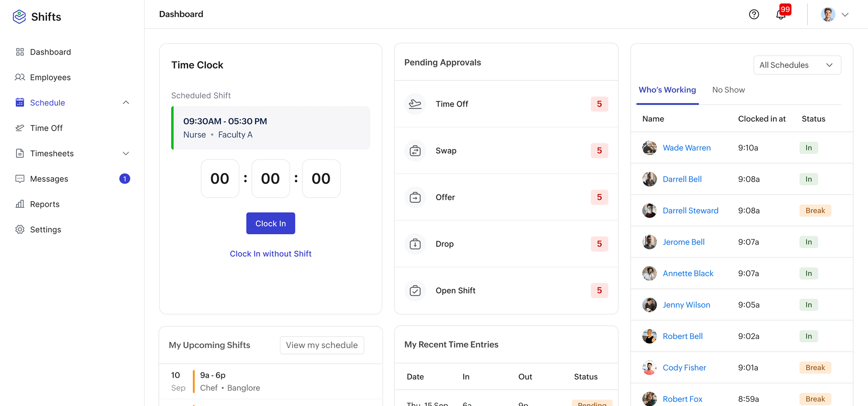Screen dimensions: 868x406
Task: Switch to the No Show tab
Action: click(728, 90)
